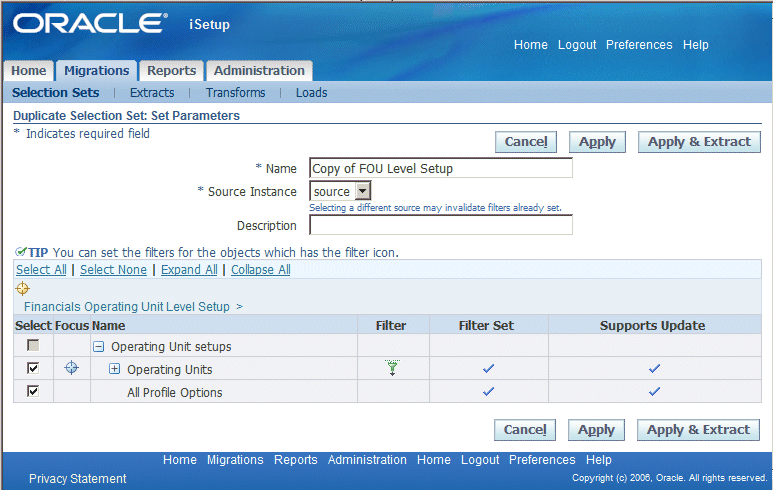Viewport: 773px width, 490px height.
Task: Select the Selection Sets subtab
Action: pos(56,93)
